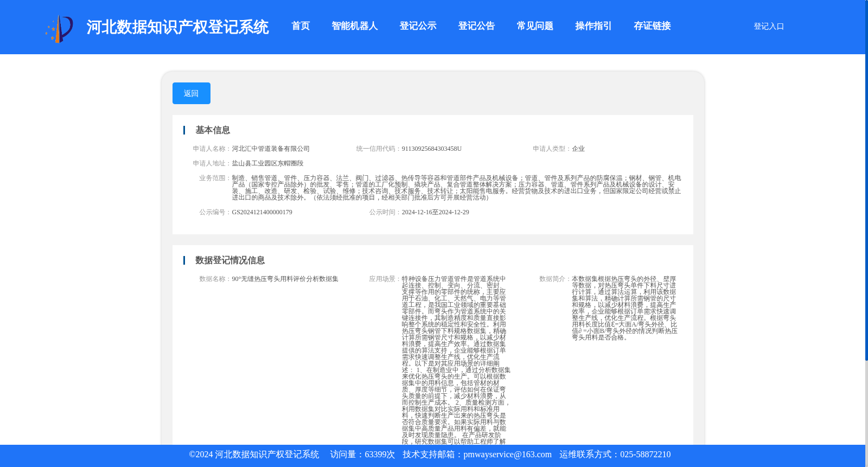Select credit code 91130925684303458U
The image size is (868, 467).
pos(431,149)
